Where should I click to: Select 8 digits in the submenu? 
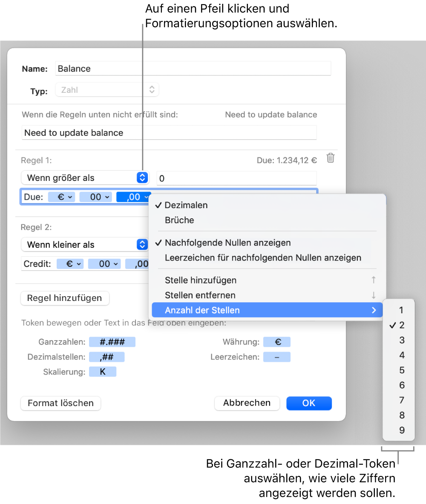(399, 415)
